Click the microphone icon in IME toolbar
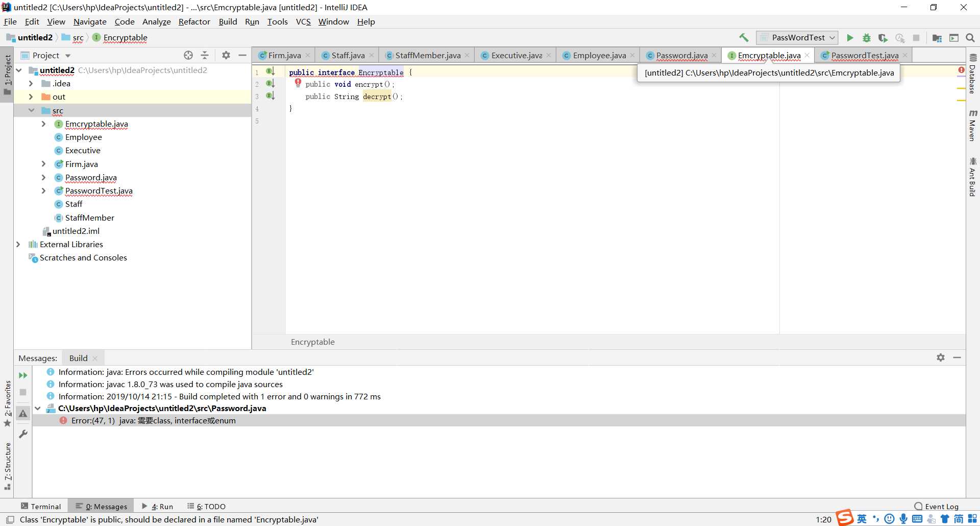 coord(903,519)
